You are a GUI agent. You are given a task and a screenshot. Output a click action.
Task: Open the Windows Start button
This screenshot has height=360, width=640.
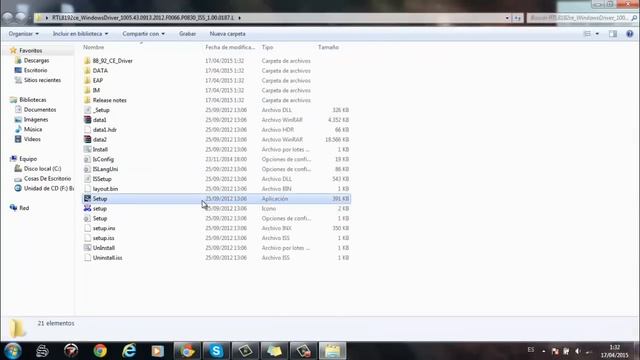click(x=13, y=351)
